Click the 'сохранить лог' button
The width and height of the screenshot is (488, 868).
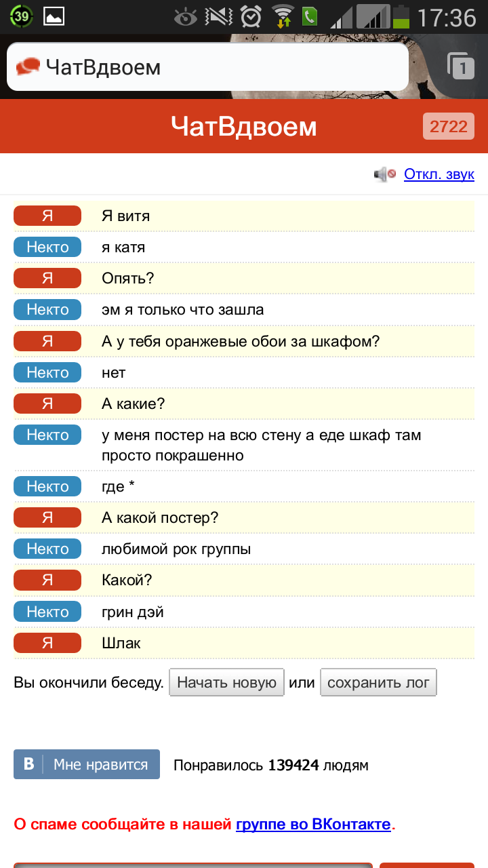click(378, 683)
